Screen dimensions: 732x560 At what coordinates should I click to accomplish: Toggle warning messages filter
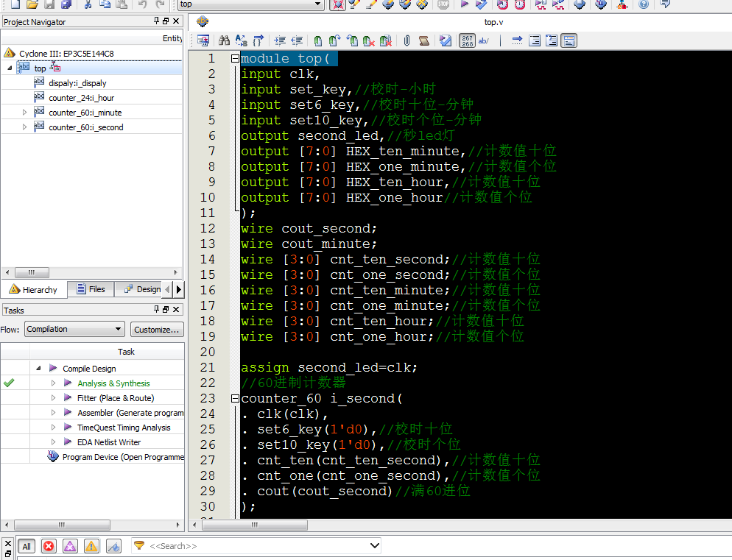pyautogui.click(x=91, y=546)
